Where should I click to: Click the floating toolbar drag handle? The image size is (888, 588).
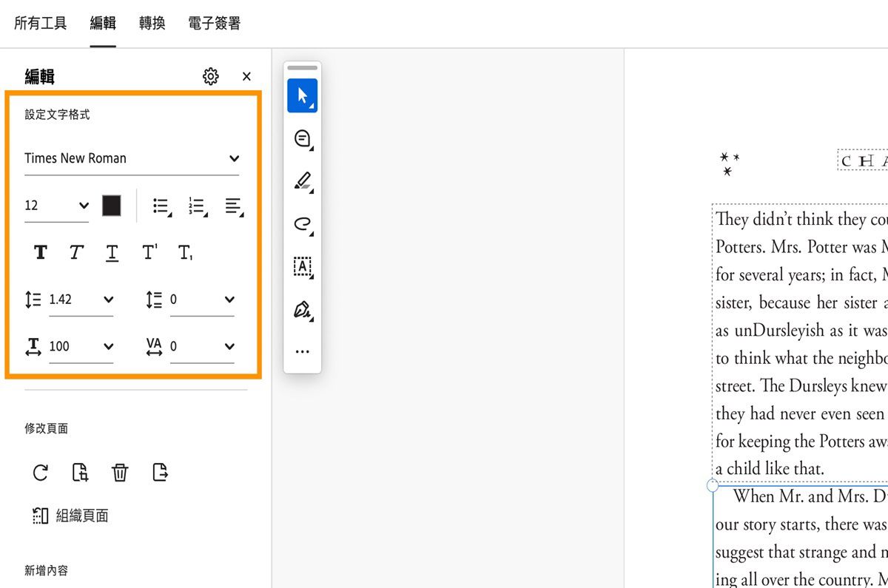click(302, 68)
